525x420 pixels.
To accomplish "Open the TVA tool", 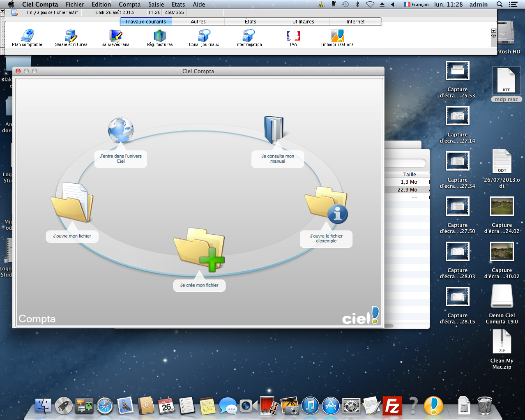I will click(293, 38).
